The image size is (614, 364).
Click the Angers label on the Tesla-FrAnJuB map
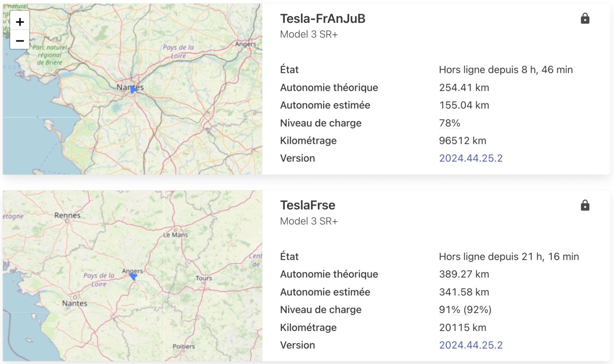tap(246, 44)
